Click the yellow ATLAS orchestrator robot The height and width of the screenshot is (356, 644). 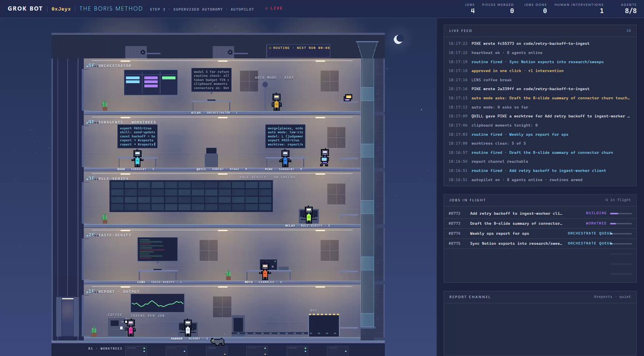[276, 102]
